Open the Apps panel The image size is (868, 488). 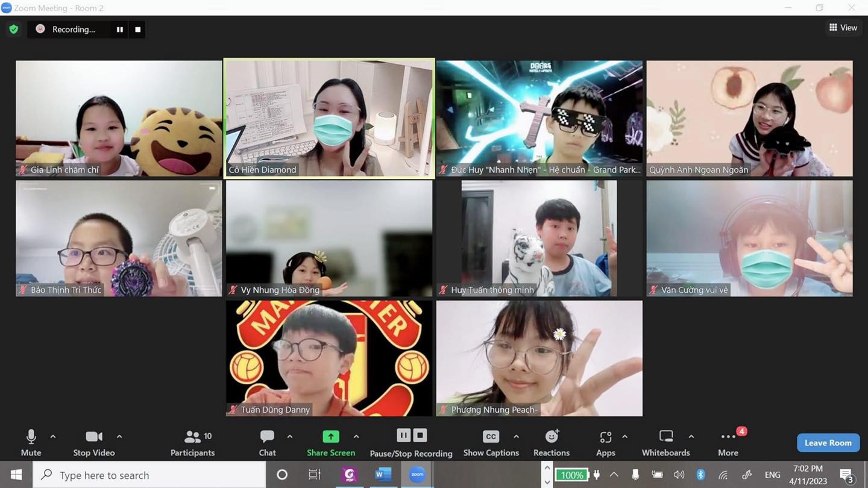[x=605, y=437]
